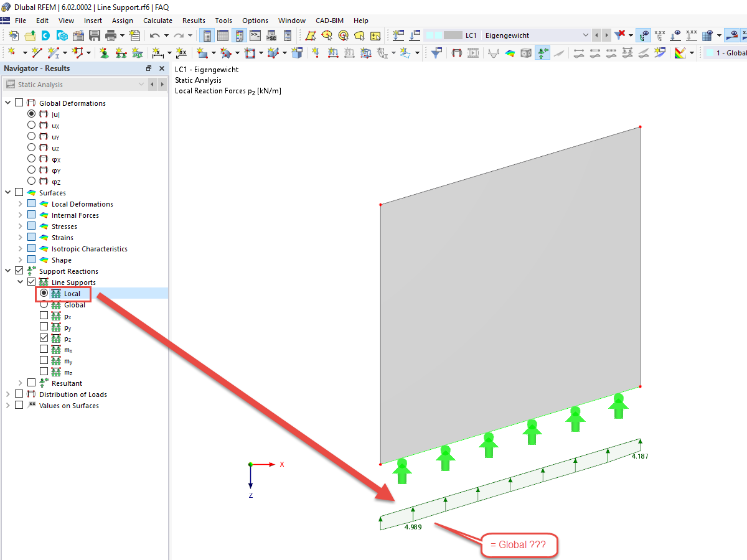747x560 pixels.
Task: Open the Insert menu
Action: click(93, 21)
